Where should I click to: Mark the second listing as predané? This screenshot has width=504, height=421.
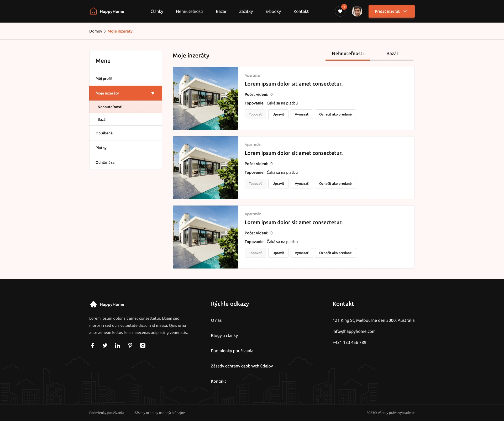[335, 184]
